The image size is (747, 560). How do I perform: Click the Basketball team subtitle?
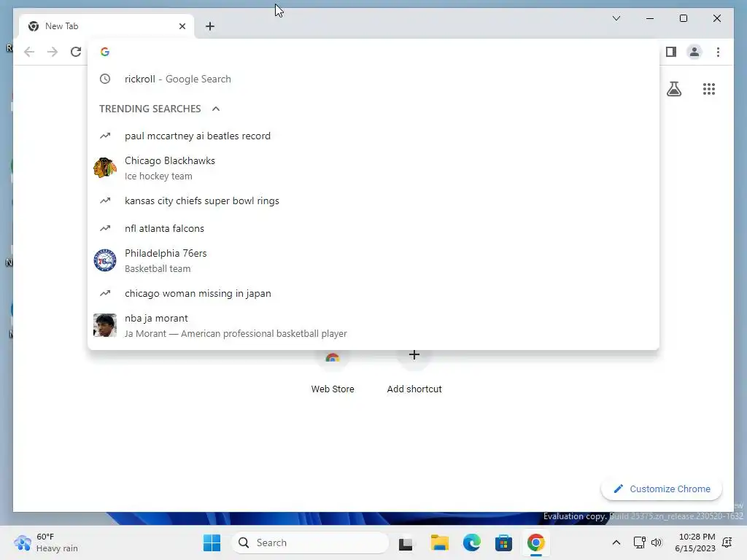click(x=158, y=268)
